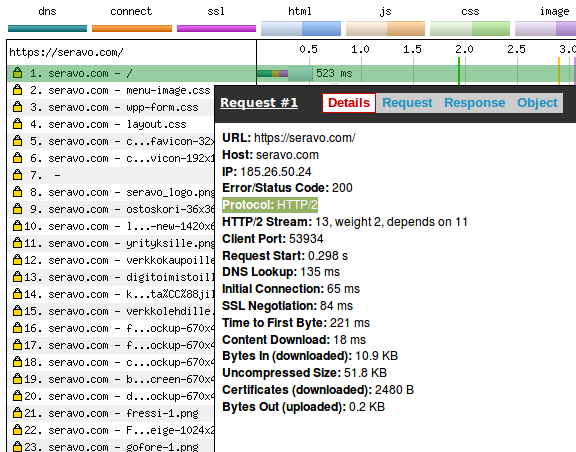
Task: Click lock icon on empty request 7
Action: pyautogui.click(x=17, y=175)
